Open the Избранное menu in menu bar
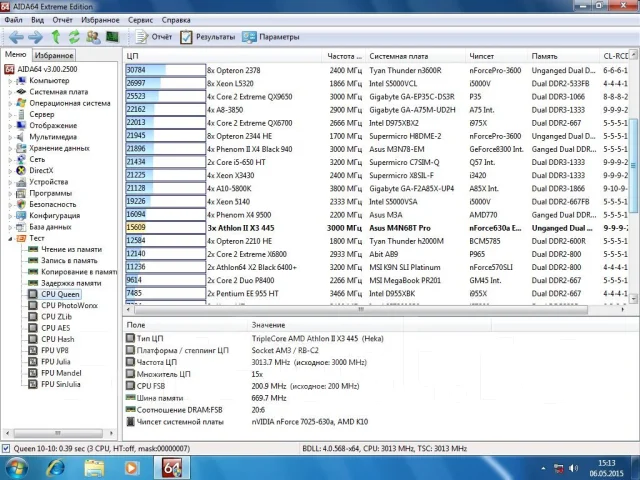Screen dimensions: 640x480 pyautogui.click(x=100, y=20)
